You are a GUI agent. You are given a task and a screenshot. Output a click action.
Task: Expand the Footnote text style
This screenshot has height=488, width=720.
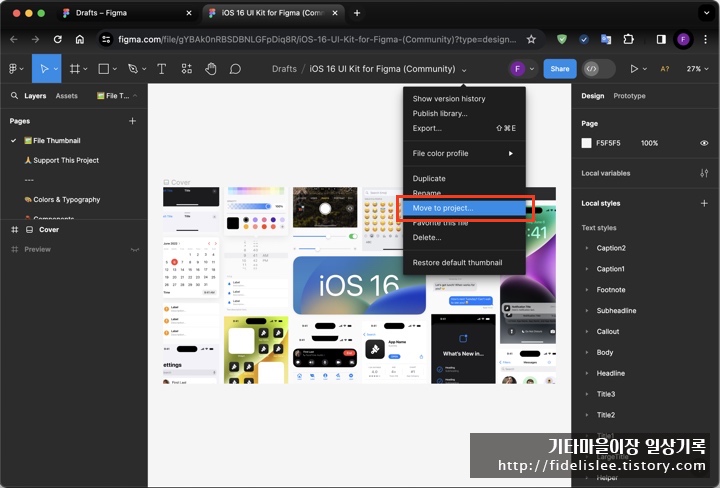coord(587,290)
